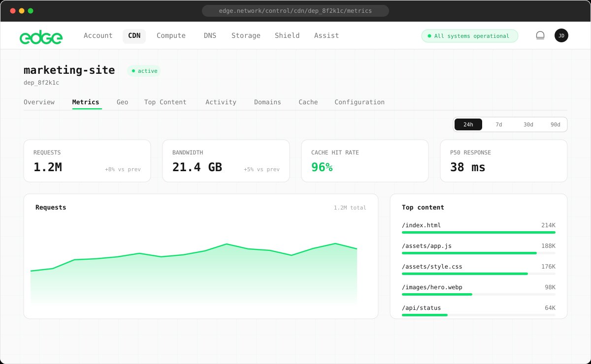Open the Account nav item
The width and height of the screenshot is (591, 364).
coord(98,36)
